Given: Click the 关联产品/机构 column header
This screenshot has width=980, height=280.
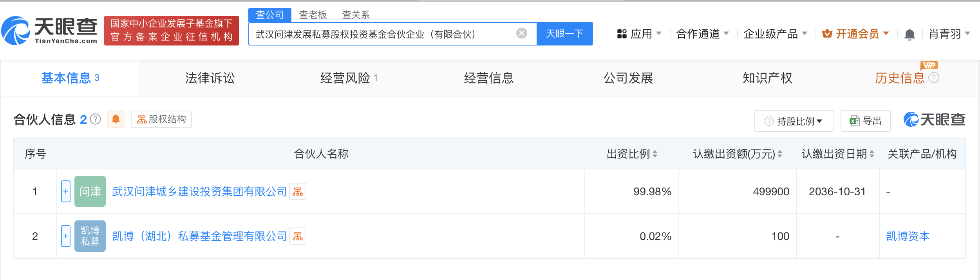Looking at the screenshot, I should pos(922,154).
